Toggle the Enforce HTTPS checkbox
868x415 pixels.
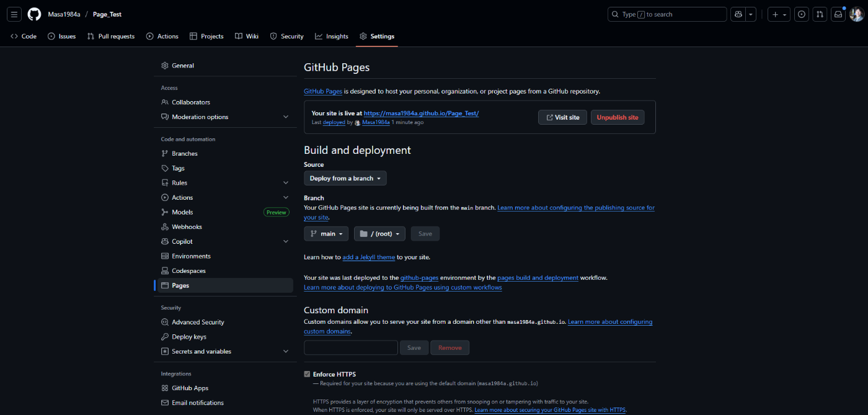click(x=307, y=374)
